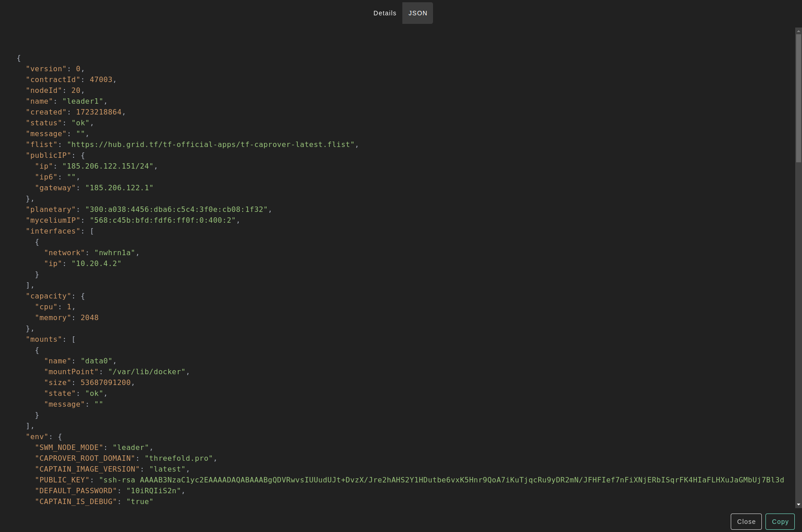Click the myceliumIP address value
The height and width of the screenshot is (532, 802).
162,220
